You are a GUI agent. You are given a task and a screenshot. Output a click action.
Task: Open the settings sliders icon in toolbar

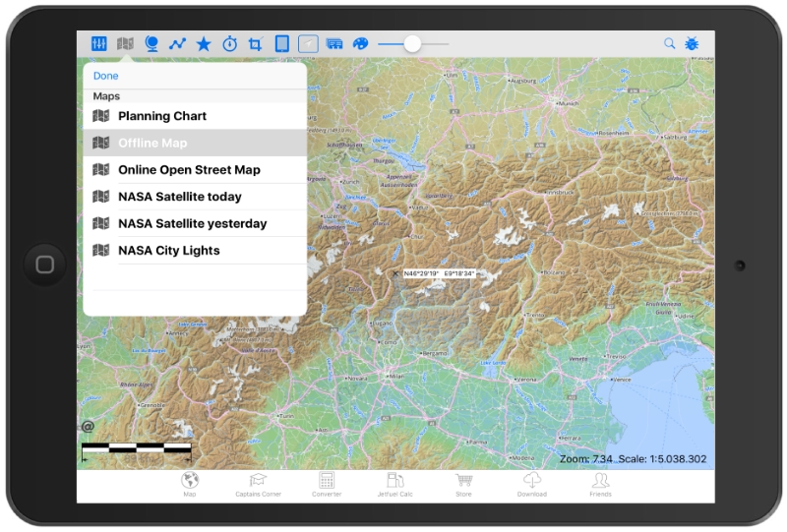pos(99,43)
